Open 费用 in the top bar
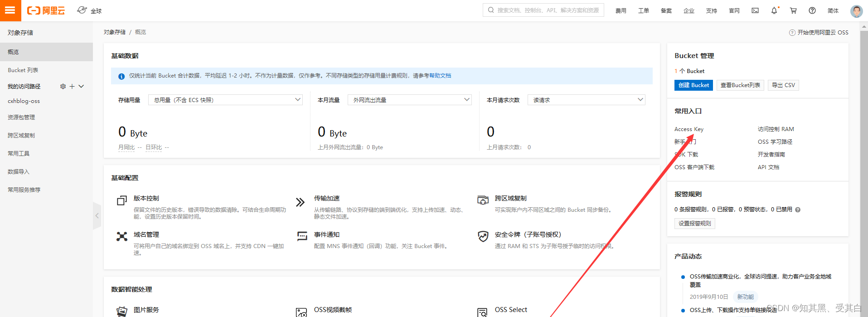Screen dimensions: 868x317 pos(621,10)
